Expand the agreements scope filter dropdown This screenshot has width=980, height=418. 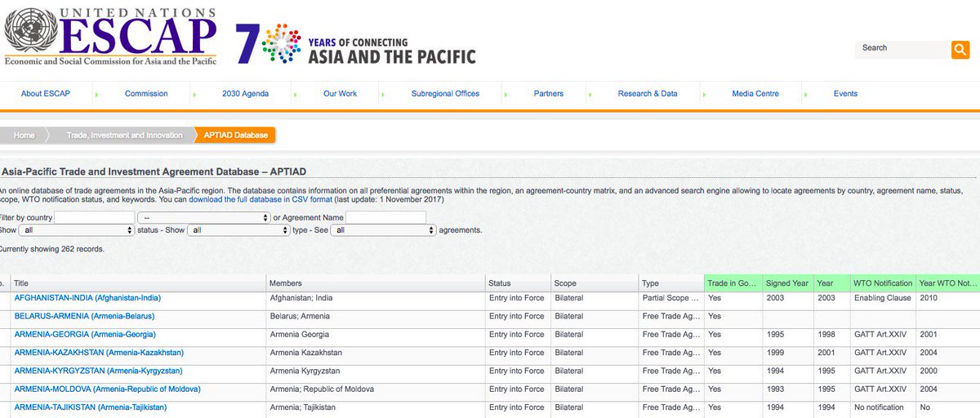pos(384,230)
